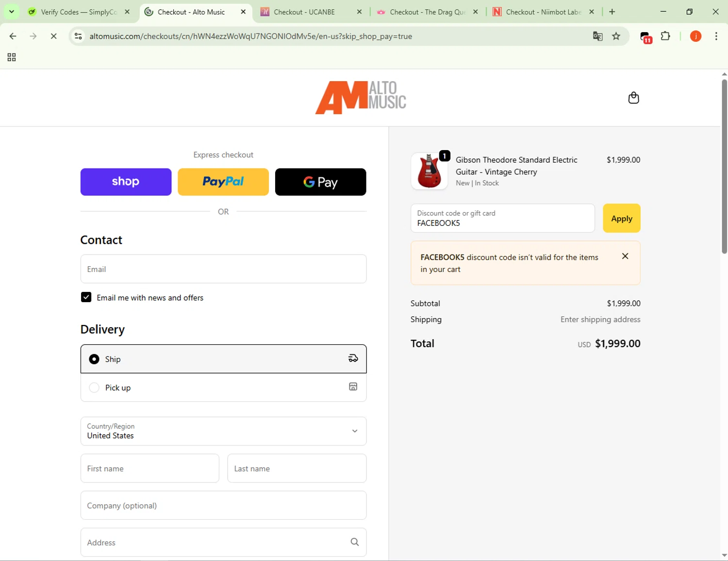Click the URL in the address bar

[251, 36]
